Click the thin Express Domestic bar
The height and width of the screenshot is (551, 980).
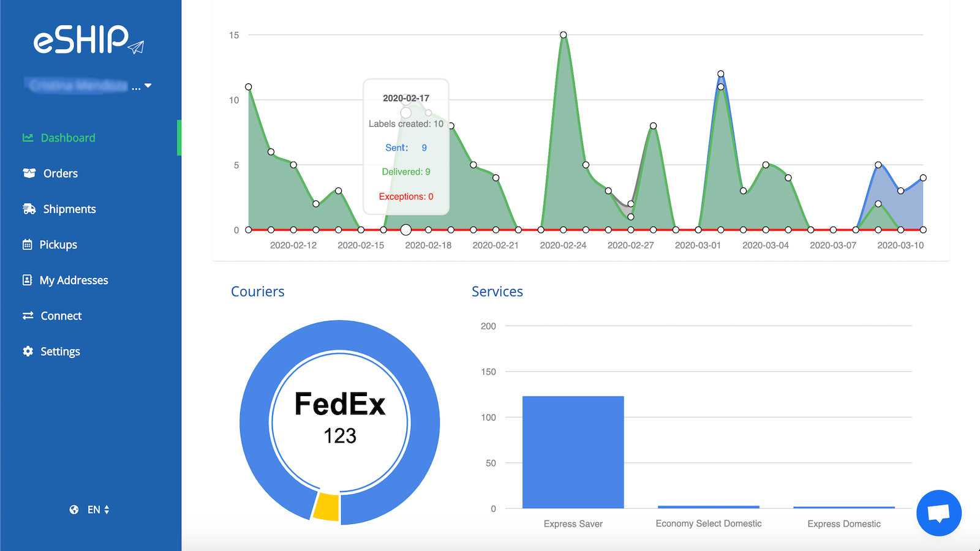click(x=844, y=508)
